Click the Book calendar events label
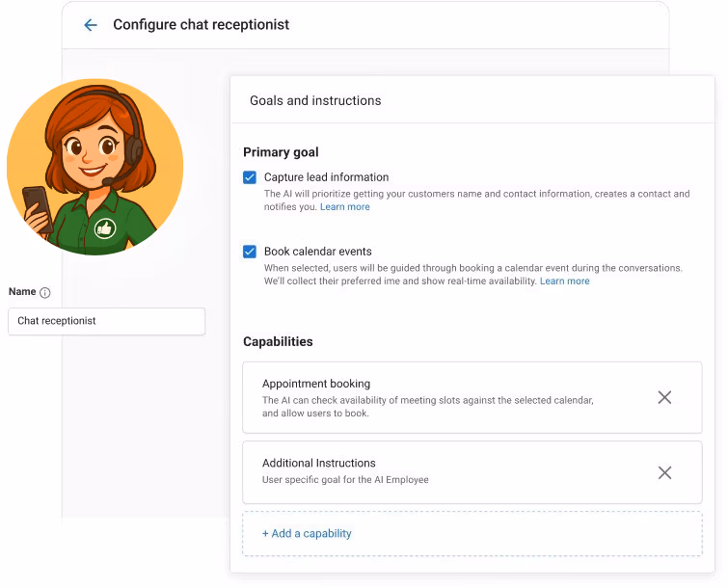Image resolution: width=728 pixels, height=588 pixels. tap(317, 252)
